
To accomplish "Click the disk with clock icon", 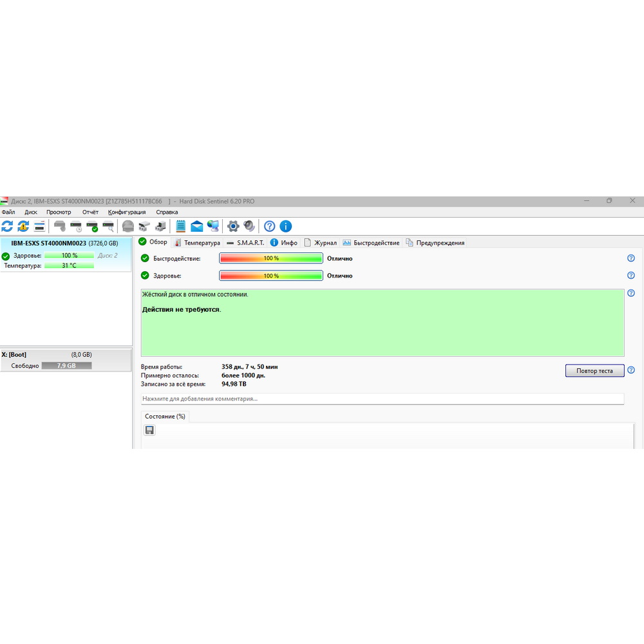I will 77,226.
